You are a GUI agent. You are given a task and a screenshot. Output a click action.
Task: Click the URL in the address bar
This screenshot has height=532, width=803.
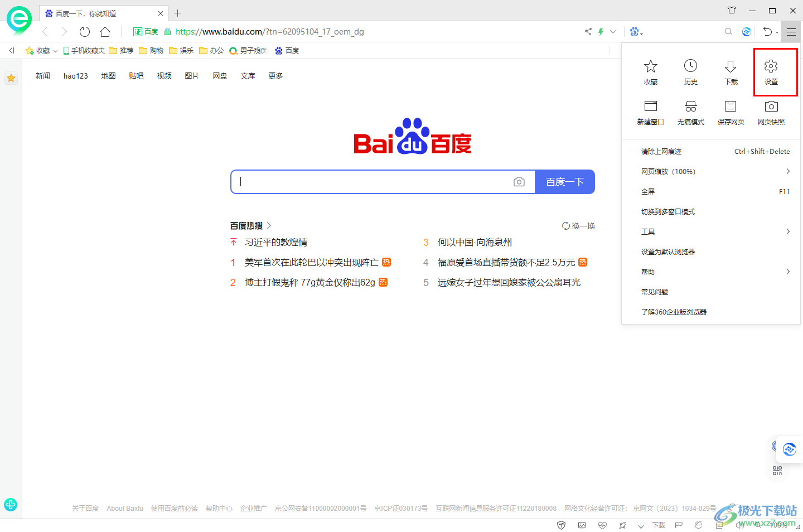pos(269,32)
